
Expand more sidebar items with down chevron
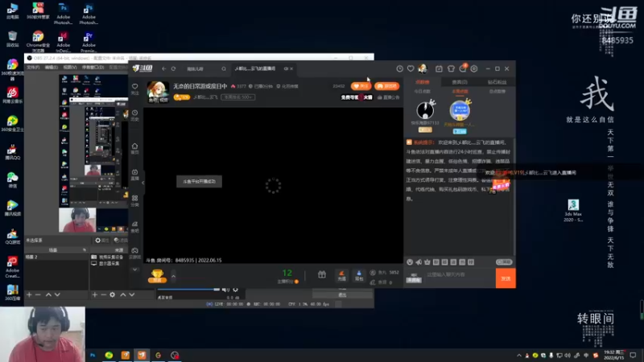(x=134, y=269)
